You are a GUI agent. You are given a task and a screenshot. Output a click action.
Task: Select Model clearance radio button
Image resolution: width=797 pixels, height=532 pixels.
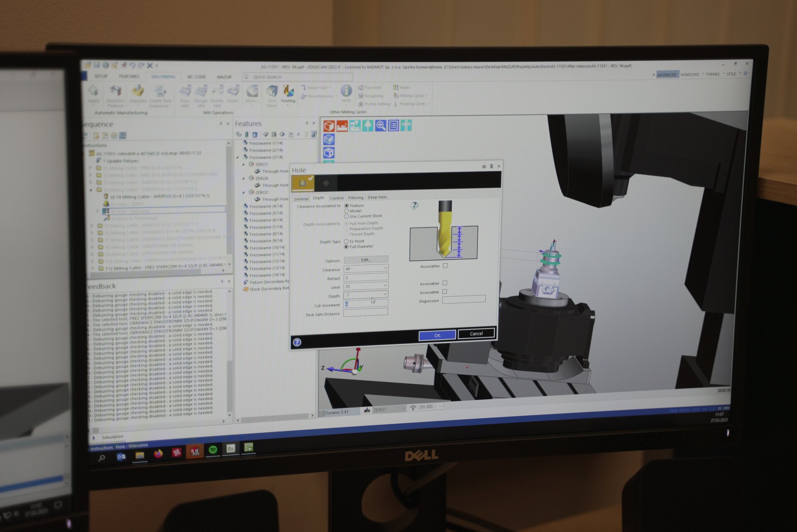point(346,211)
